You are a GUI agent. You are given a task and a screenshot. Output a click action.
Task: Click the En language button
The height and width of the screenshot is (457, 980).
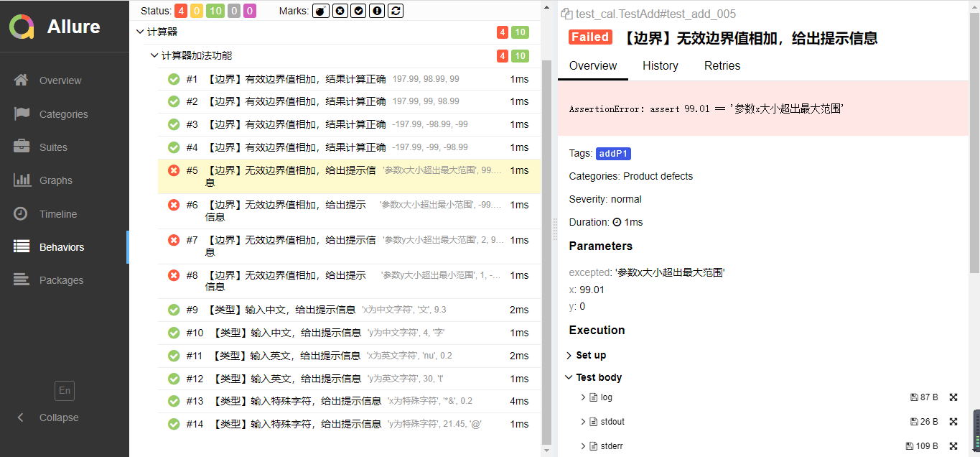65,390
